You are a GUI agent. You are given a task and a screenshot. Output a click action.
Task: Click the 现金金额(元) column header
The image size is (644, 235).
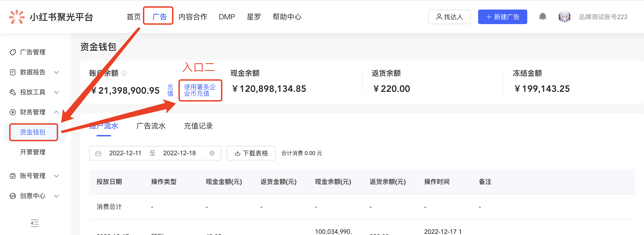coord(224,182)
